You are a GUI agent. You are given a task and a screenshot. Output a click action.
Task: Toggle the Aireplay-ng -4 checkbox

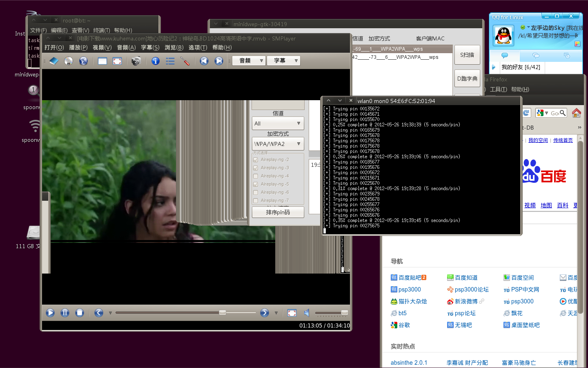[x=256, y=176]
